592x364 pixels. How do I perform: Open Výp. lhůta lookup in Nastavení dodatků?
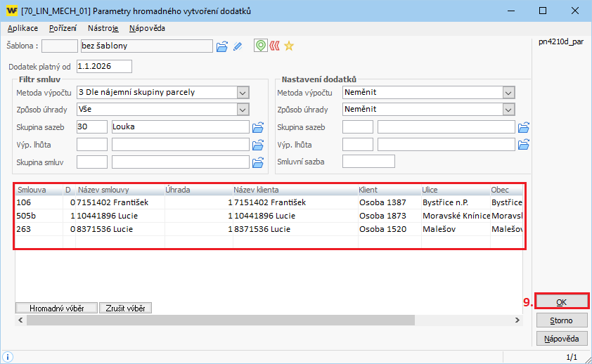pyautogui.click(x=524, y=145)
